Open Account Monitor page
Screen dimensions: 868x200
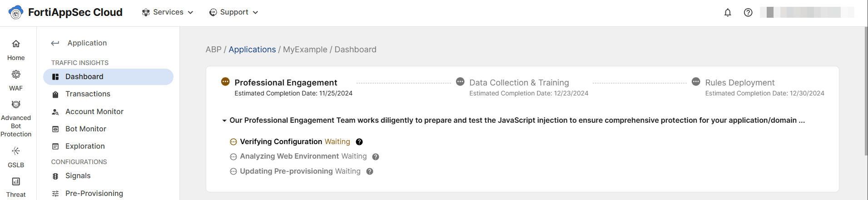(94, 112)
